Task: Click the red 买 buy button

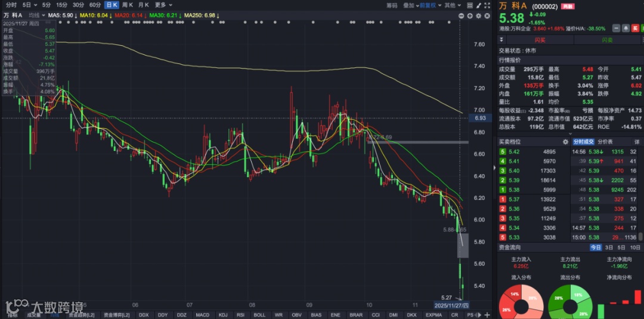Action: point(636,29)
